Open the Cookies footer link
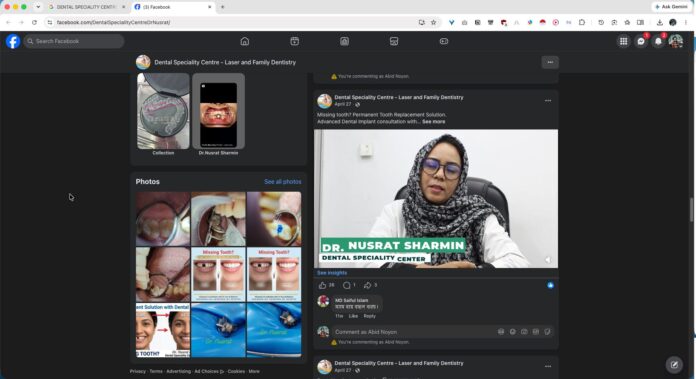 click(236, 371)
